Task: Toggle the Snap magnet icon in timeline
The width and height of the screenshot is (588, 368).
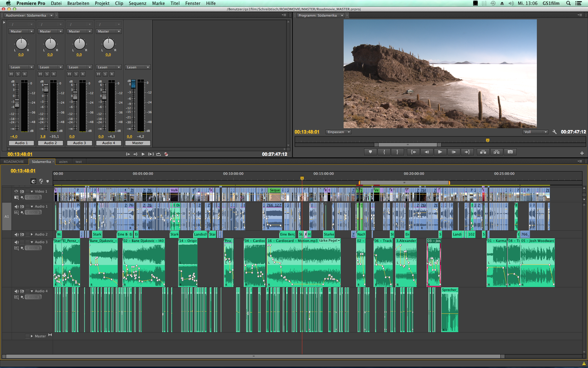Action: point(33,181)
